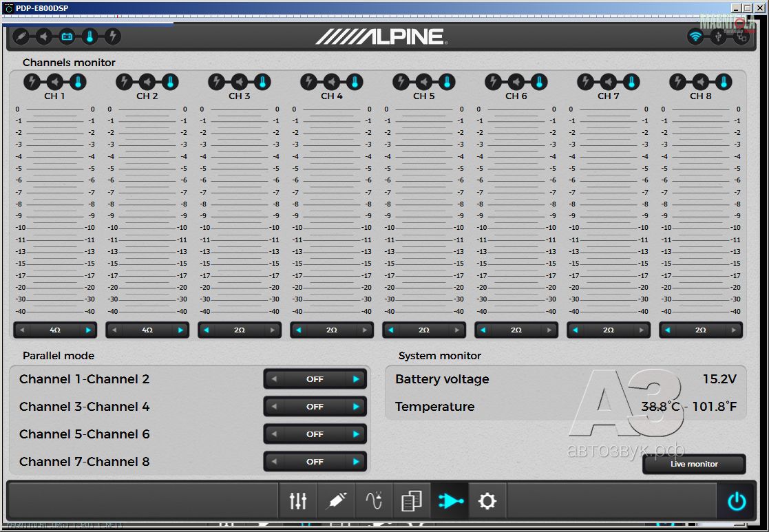Click left arrow on CH 8 impedance selector

tap(668, 330)
